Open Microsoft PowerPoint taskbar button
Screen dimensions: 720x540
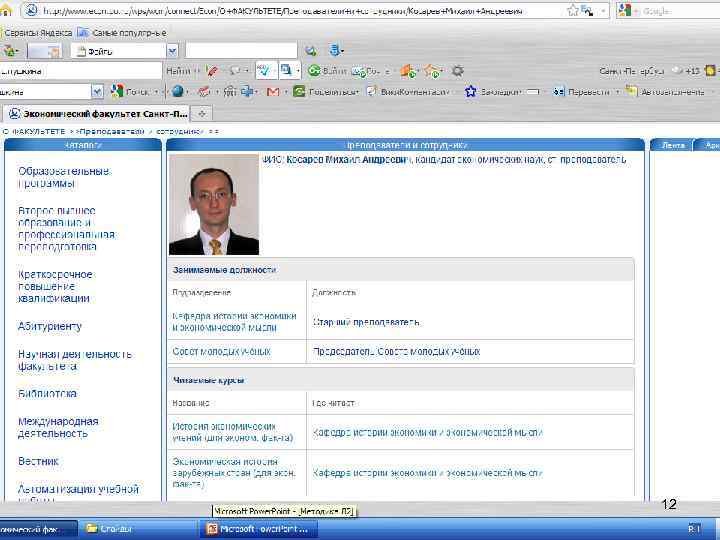[259, 529]
